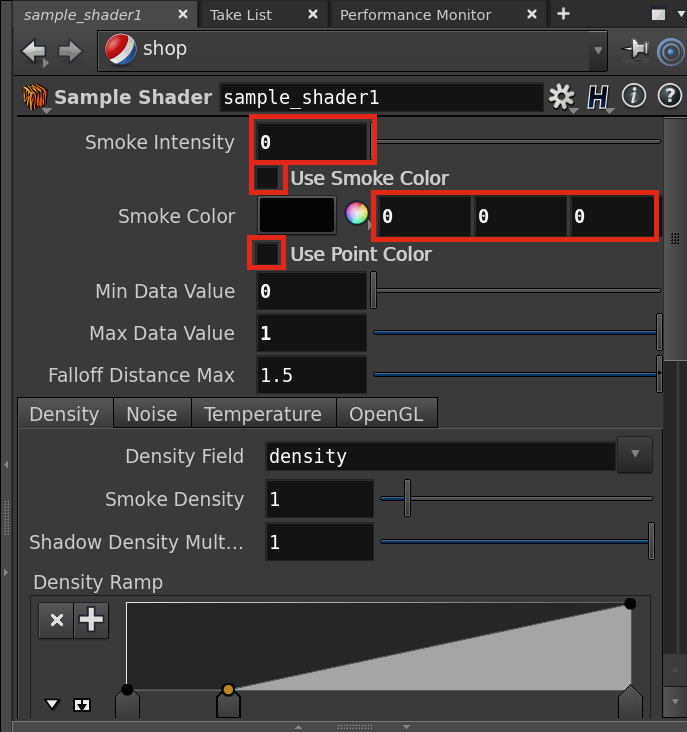Screen dimensions: 687x732
Task: Open the gear parameter menu
Action: click(562, 97)
